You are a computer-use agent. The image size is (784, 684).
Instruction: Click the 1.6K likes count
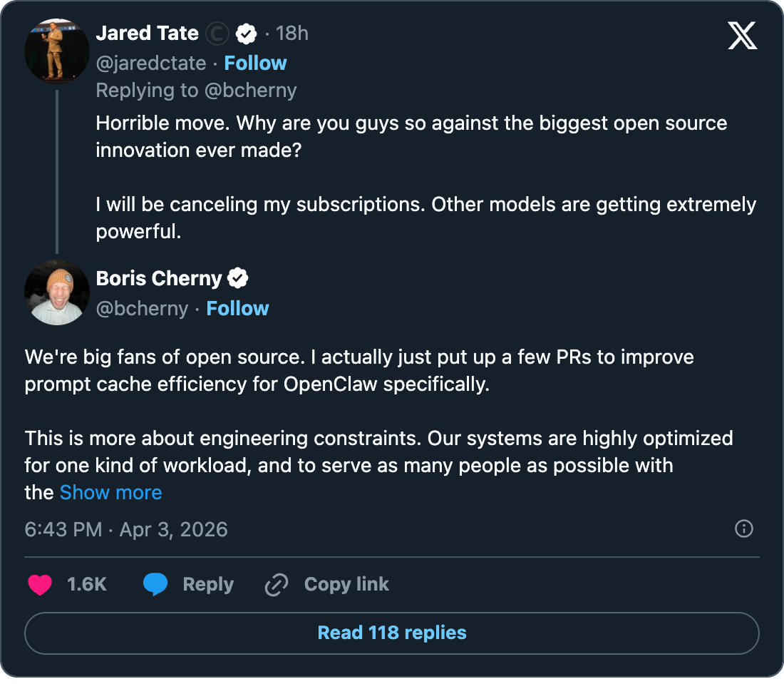87,584
